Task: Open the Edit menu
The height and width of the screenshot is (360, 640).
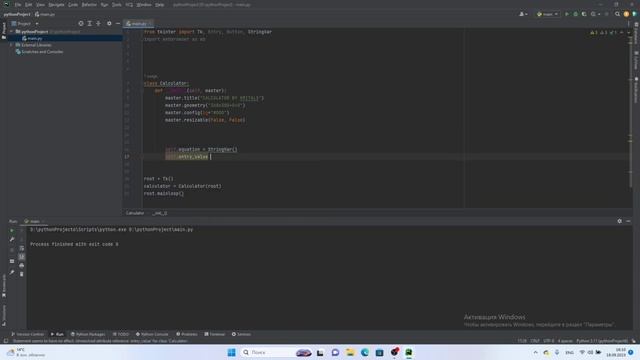Action: pos(28,5)
